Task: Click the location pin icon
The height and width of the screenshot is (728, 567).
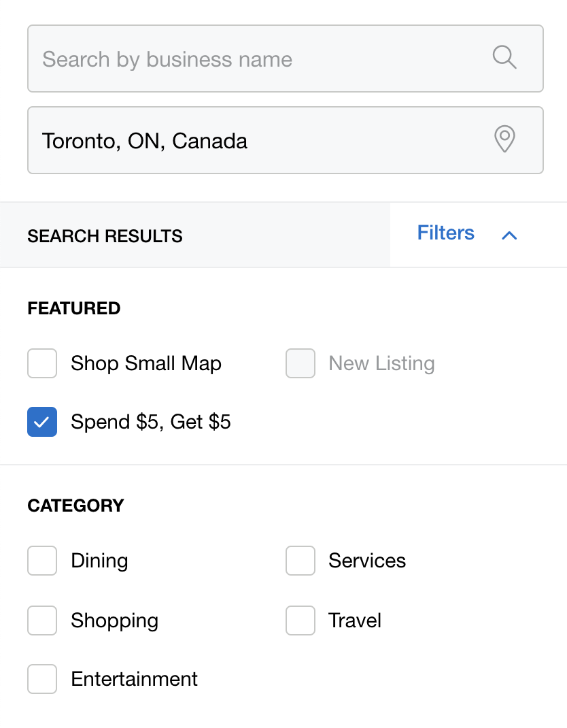Action: click(504, 139)
